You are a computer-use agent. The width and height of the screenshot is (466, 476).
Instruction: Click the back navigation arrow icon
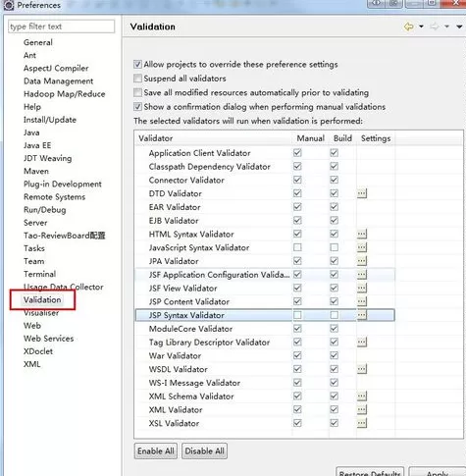point(409,26)
